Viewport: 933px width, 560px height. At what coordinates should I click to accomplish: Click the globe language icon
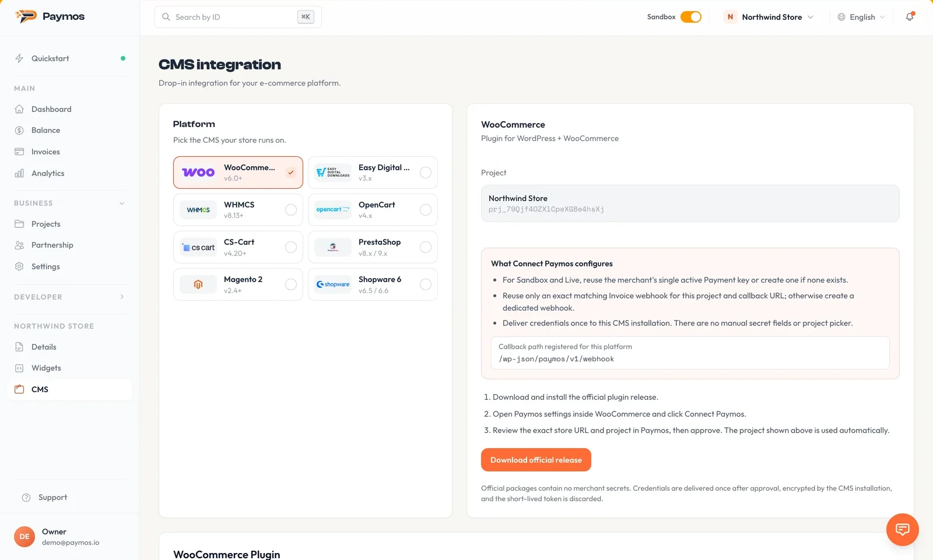point(841,17)
